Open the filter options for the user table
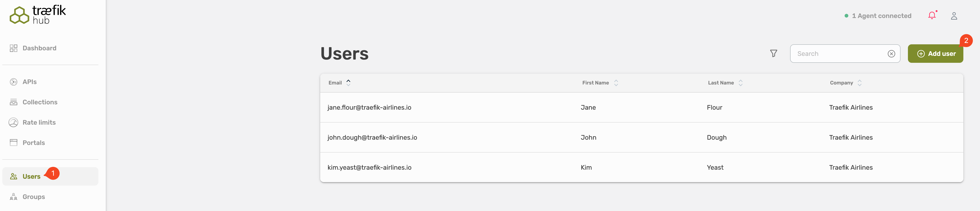This screenshot has width=980, height=211. (x=774, y=53)
